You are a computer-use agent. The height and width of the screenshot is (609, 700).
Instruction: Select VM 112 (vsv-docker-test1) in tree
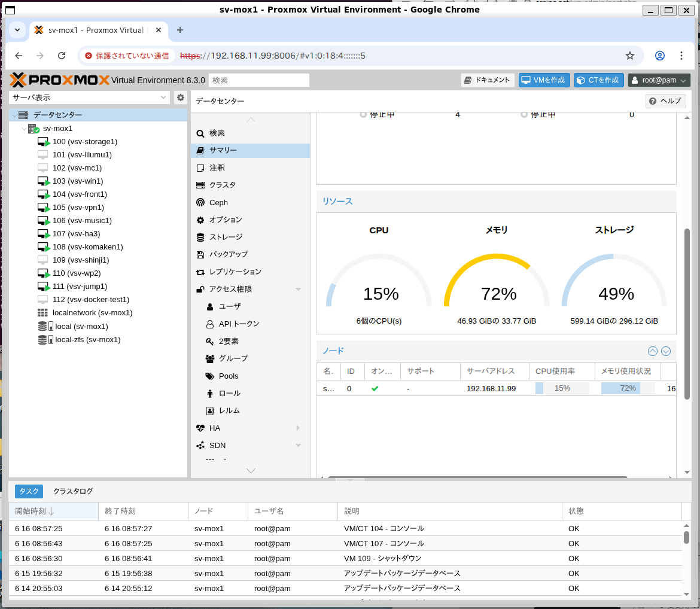tap(90, 300)
